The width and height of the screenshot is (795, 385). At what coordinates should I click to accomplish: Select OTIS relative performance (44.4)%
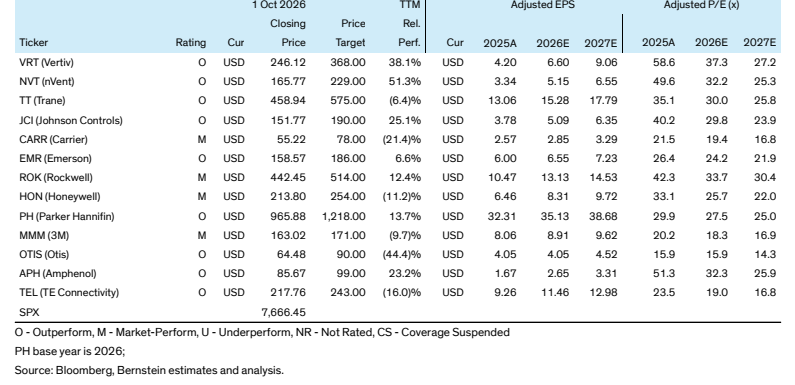coord(402,254)
